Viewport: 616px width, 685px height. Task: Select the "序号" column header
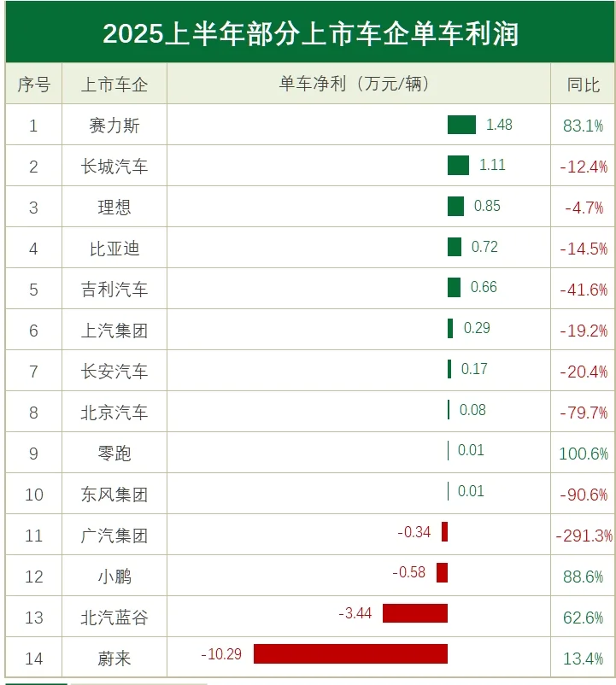(33, 85)
